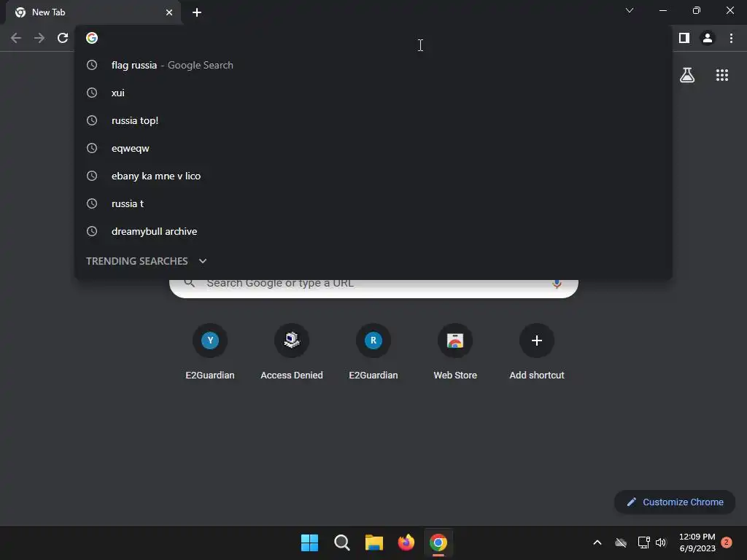Click the 'Search Google or type a URL' box
This screenshot has height=560, width=747.
[x=374, y=287]
